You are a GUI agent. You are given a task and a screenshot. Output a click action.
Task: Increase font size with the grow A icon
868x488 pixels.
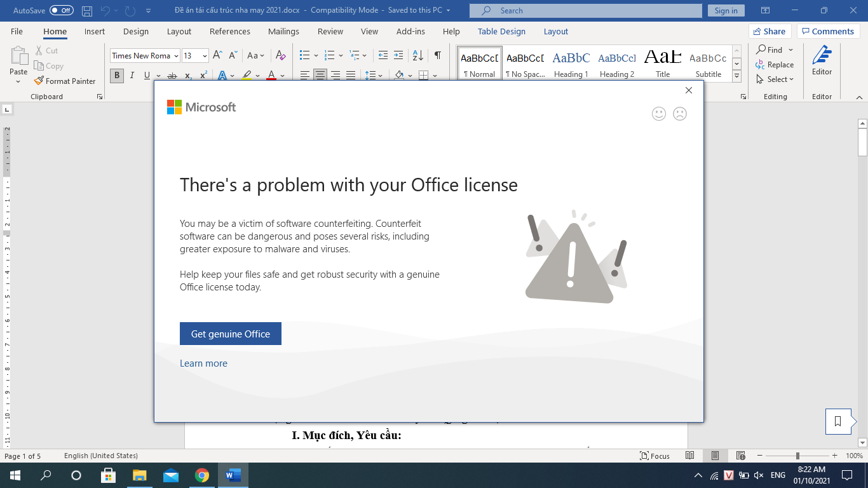217,56
